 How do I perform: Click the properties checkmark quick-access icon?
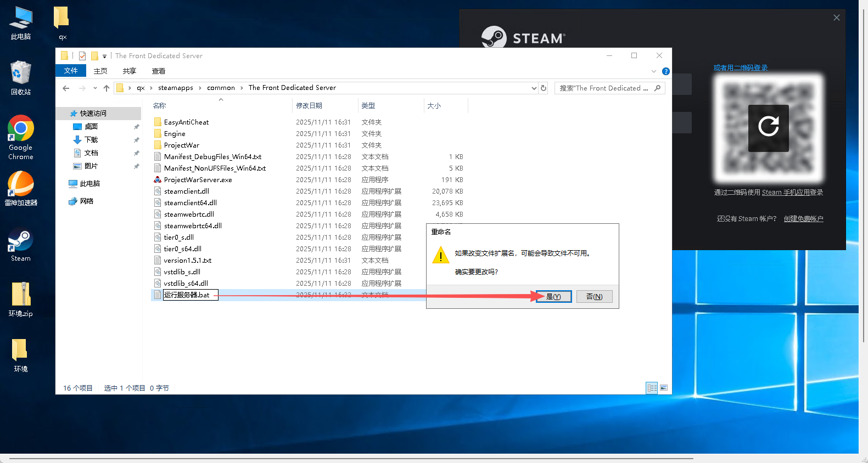pyautogui.click(x=82, y=56)
